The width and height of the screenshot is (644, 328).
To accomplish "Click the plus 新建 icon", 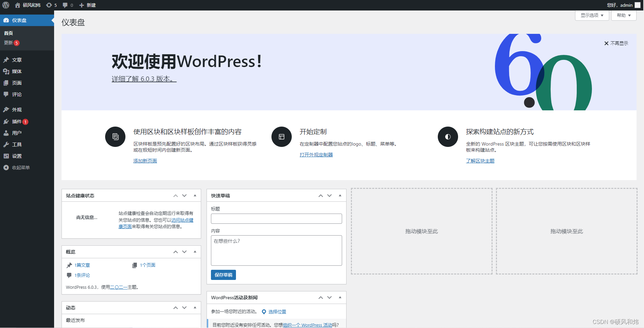I will (81, 5).
